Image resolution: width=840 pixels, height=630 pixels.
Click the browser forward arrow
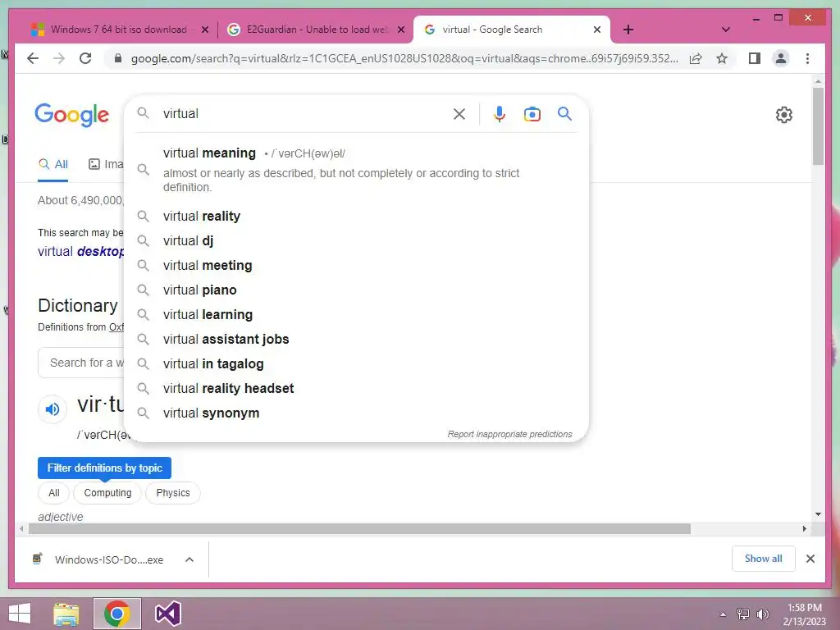click(x=59, y=58)
